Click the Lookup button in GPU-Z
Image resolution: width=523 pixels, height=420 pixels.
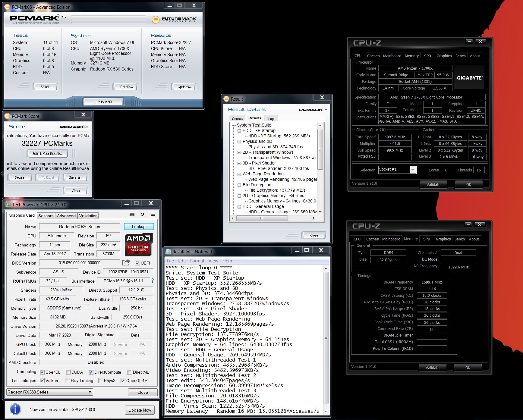(x=139, y=227)
